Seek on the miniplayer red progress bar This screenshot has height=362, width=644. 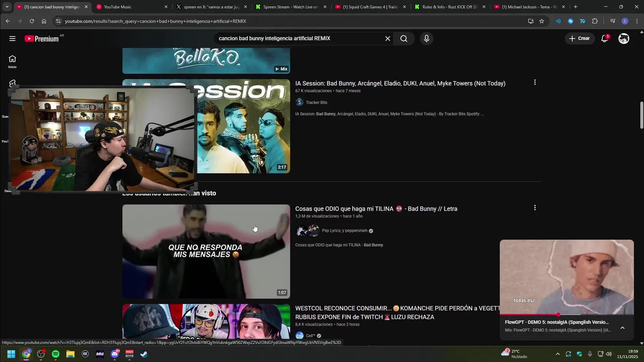567,315
